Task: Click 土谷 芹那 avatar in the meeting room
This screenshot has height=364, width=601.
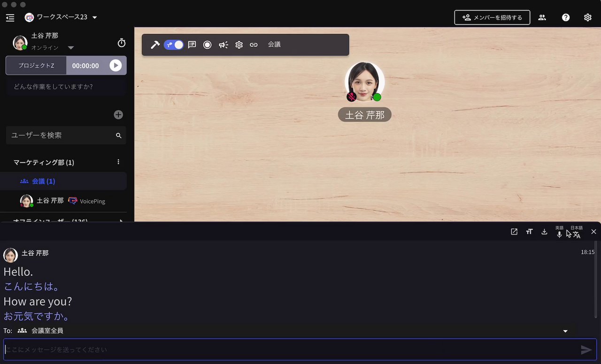Action: tap(365, 82)
